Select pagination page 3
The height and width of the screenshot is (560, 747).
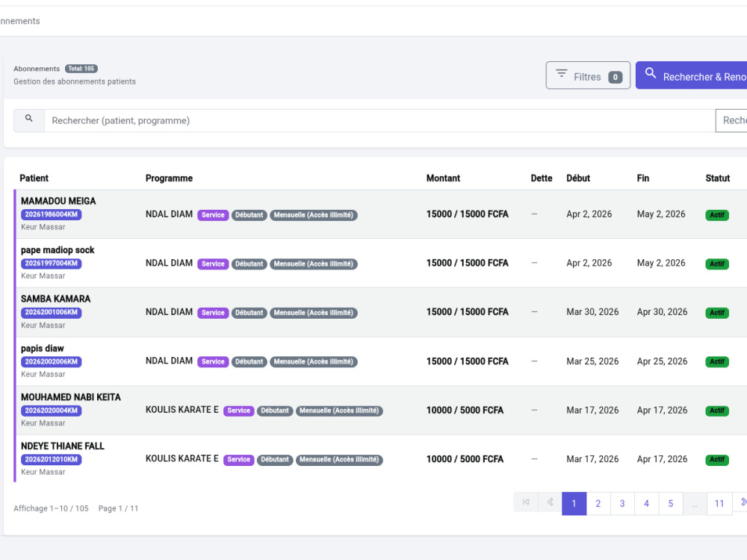click(x=622, y=503)
